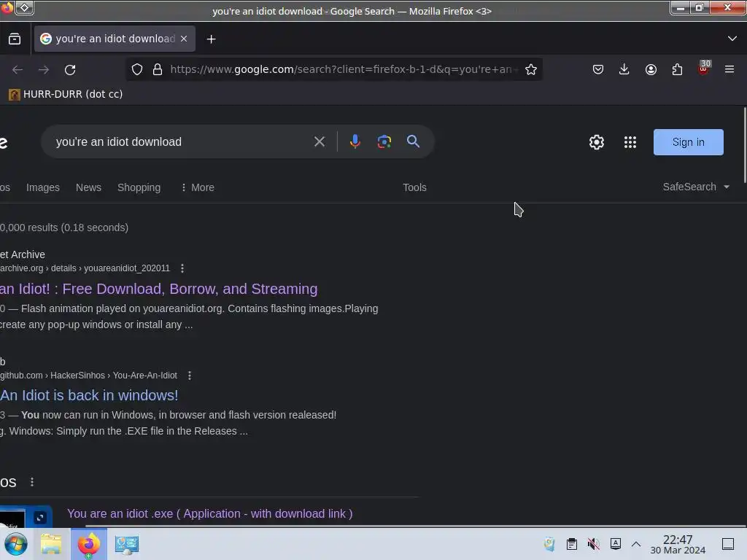Image resolution: width=747 pixels, height=560 pixels.
Task: Go back using the back arrow
Action: [x=18, y=69]
